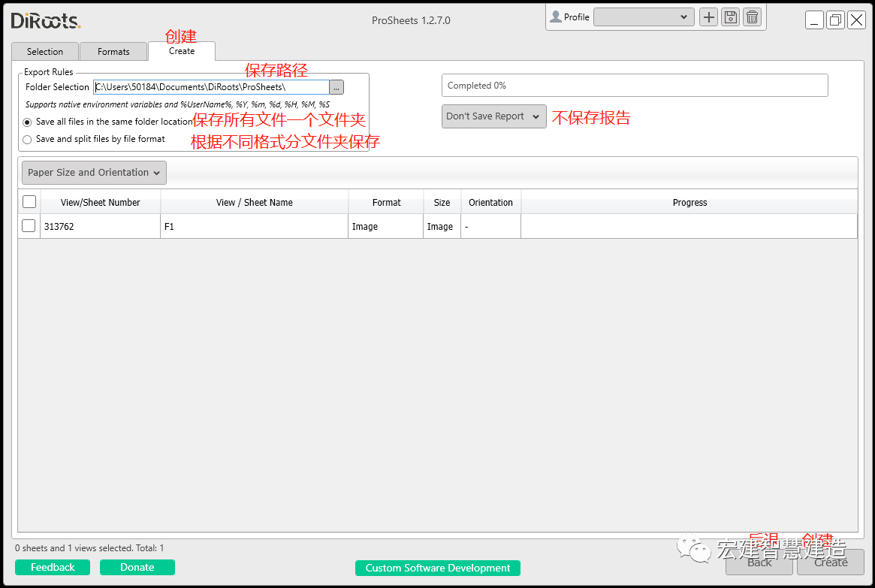This screenshot has height=588, width=875.
Task: Close the ProSheets window
Action: [x=856, y=20]
